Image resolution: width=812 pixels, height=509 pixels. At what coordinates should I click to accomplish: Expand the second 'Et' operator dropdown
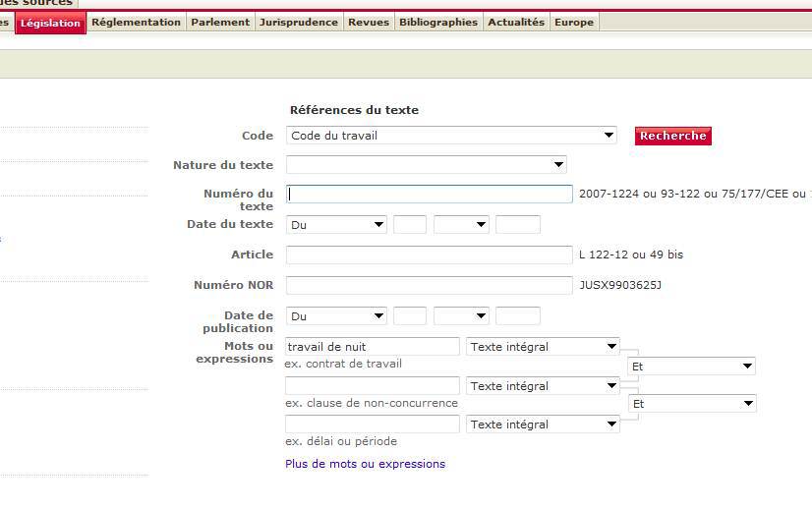[x=691, y=404]
